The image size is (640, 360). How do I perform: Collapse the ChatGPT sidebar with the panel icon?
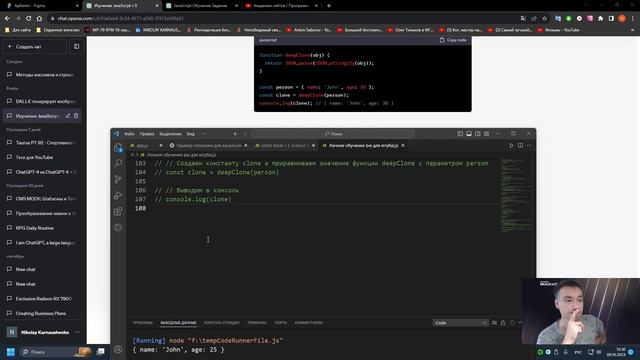[76, 47]
